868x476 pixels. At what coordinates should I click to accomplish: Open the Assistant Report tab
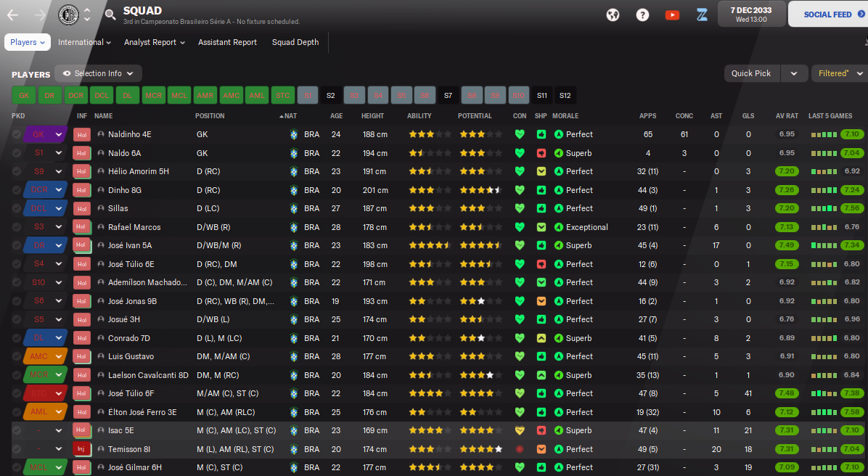(x=227, y=42)
